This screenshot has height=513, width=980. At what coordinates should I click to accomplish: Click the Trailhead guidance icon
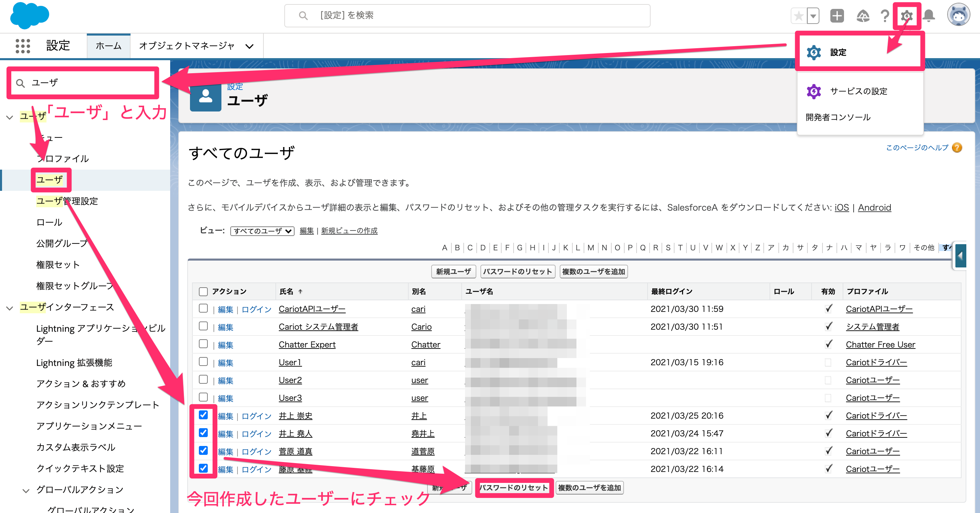(863, 16)
